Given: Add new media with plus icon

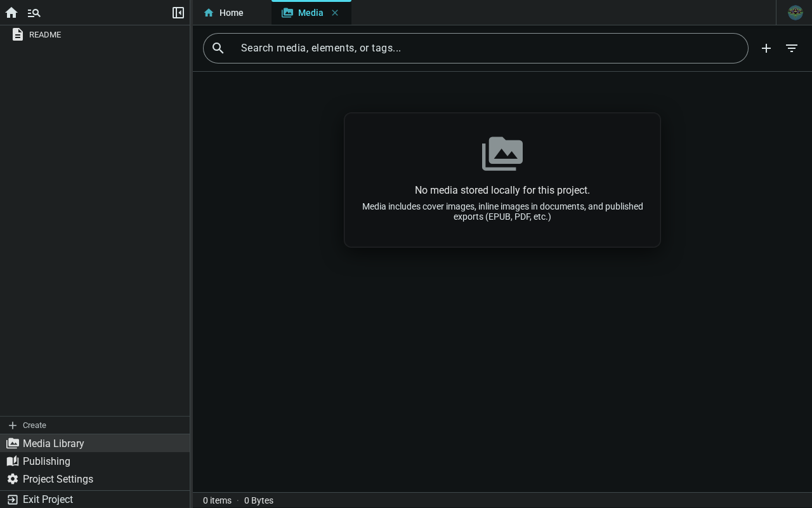Looking at the screenshot, I should (766, 48).
